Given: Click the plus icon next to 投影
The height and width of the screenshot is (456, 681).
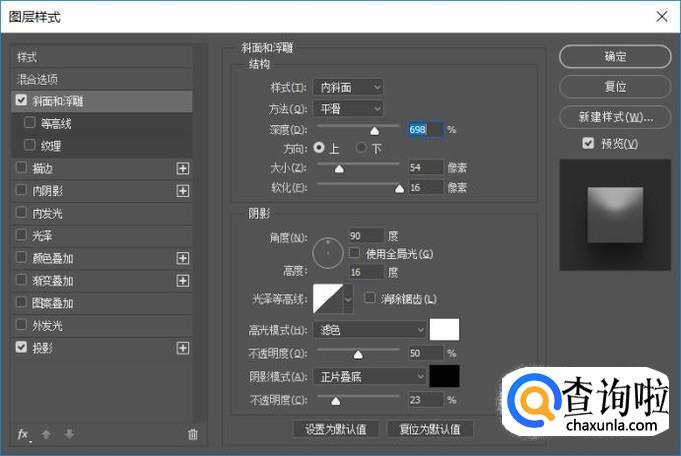Looking at the screenshot, I should (x=182, y=348).
